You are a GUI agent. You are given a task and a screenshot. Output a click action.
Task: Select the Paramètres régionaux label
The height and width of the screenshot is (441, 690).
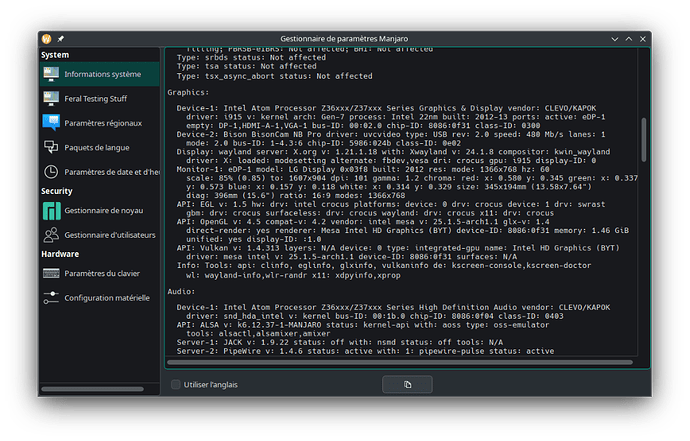click(x=103, y=123)
